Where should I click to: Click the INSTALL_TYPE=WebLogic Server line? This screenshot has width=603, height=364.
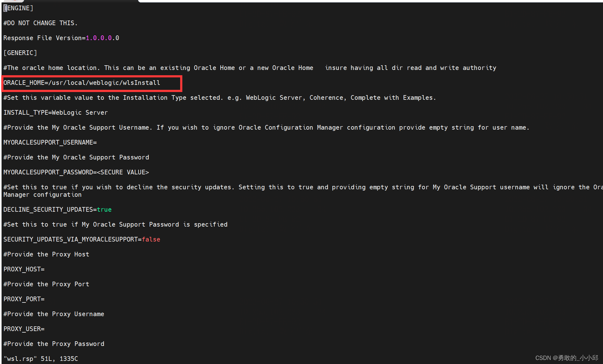pos(56,113)
